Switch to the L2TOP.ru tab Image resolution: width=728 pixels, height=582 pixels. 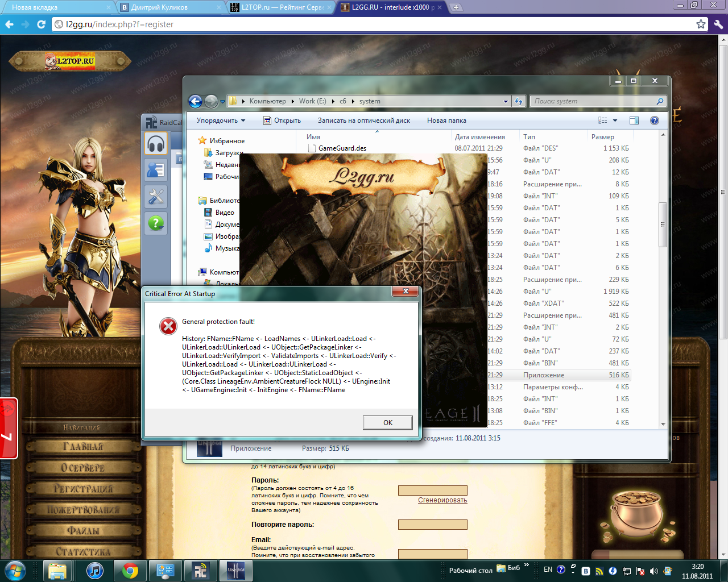[281, 7]
